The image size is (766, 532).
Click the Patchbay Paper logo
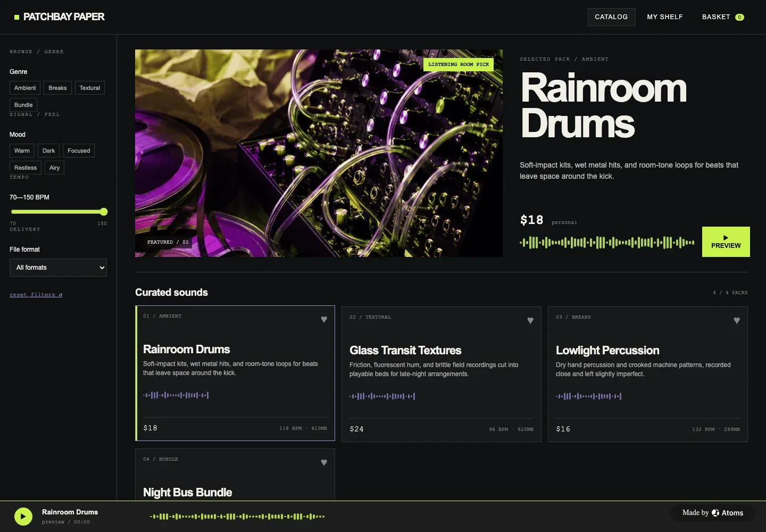(59, 17)
